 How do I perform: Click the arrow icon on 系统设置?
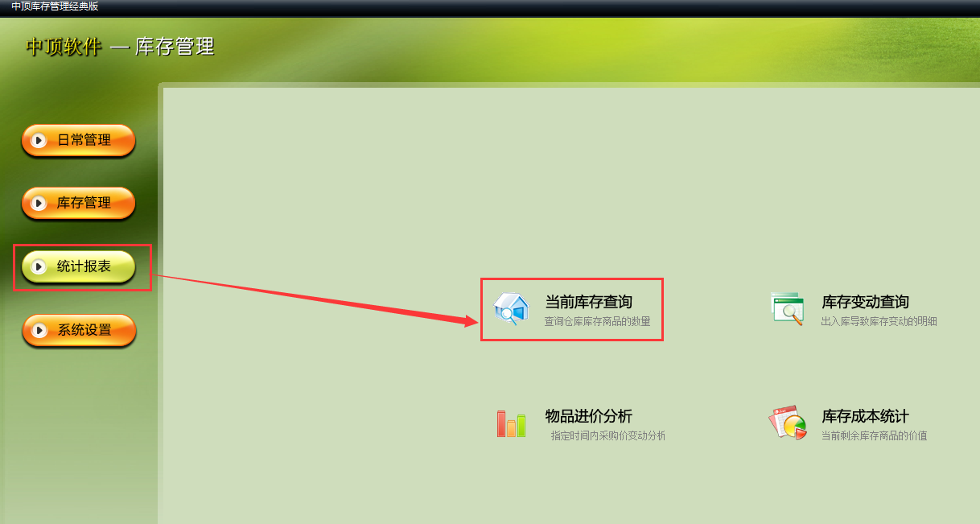[x=39, y=330]
